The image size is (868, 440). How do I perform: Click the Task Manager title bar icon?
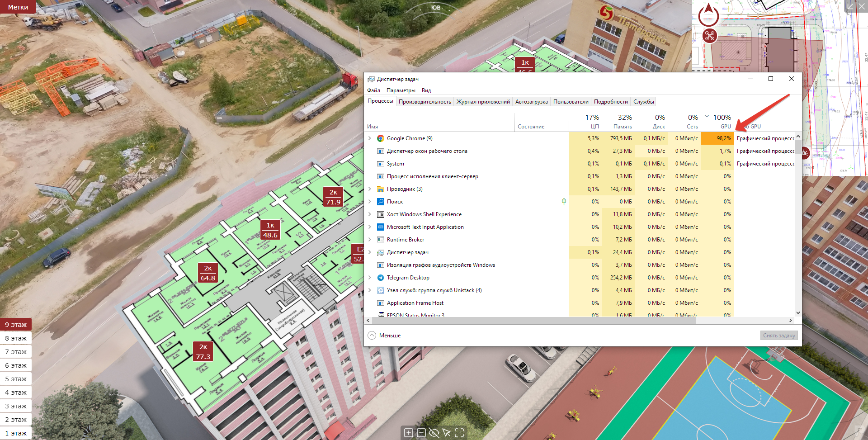pyautogui.click(x=371, y=79)
